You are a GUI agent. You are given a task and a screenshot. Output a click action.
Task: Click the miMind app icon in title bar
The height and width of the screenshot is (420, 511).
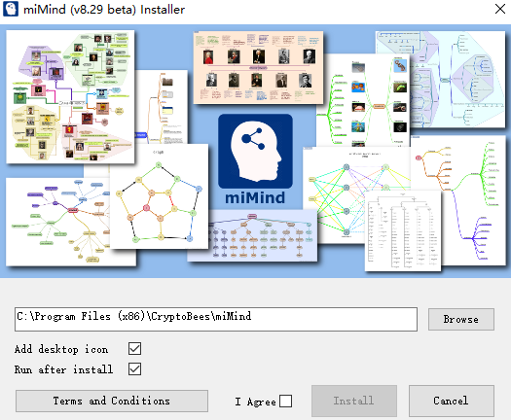pyautogui.click(x=11, y=9)
